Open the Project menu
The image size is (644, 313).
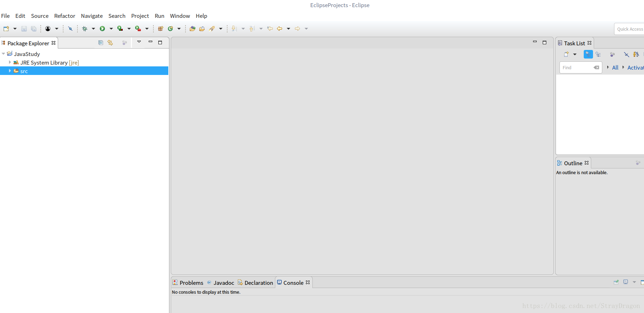[140, 16]
